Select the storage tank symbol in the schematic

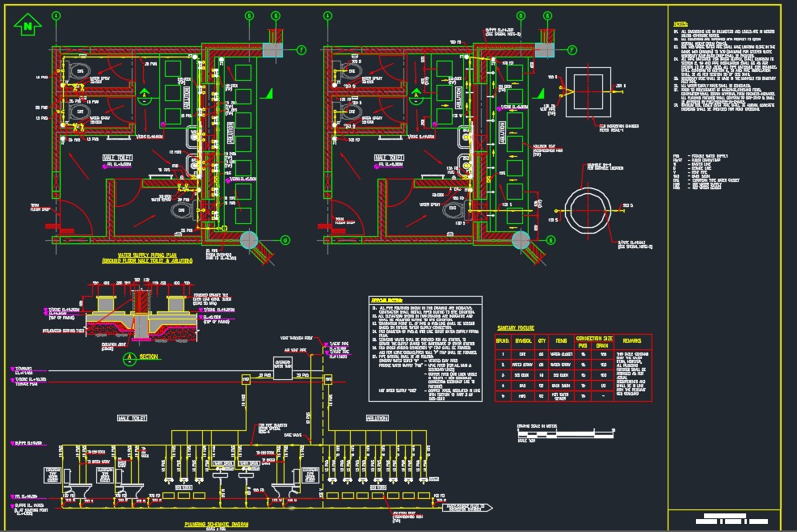[285, 369]
